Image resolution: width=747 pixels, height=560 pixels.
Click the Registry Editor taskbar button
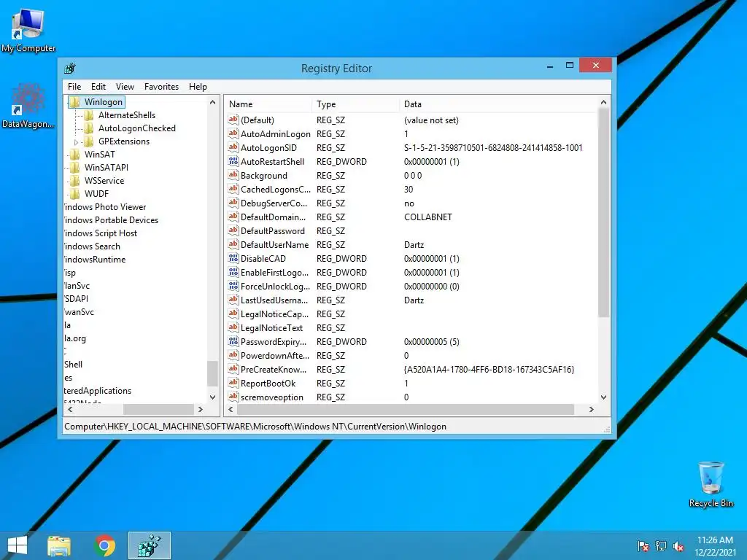(x=149, y=545)
